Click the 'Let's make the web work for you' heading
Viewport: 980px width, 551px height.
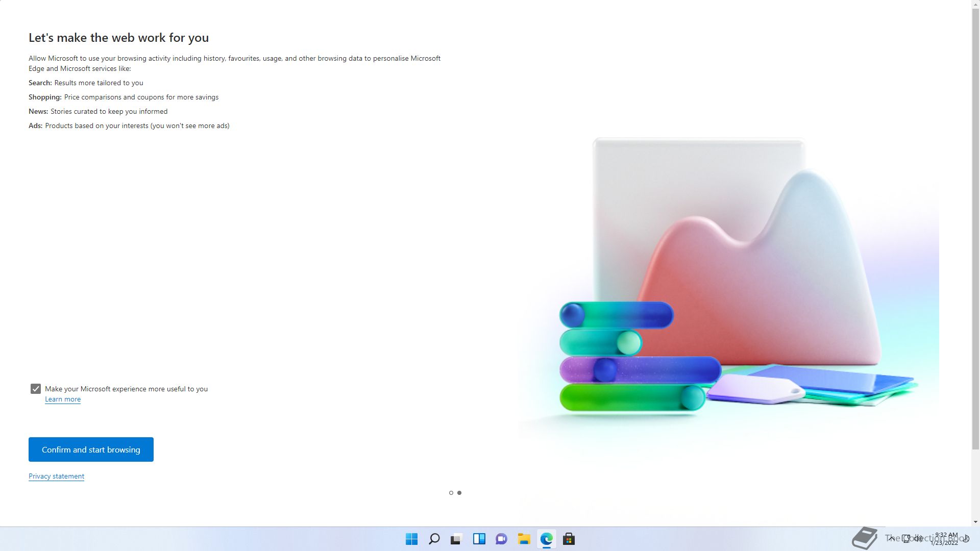pos(118,38)
